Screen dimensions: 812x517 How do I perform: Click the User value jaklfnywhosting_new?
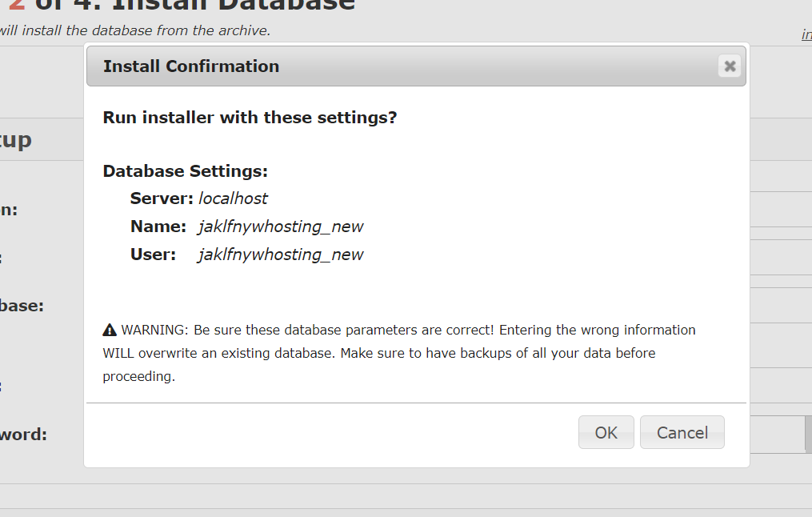[281, 254]
